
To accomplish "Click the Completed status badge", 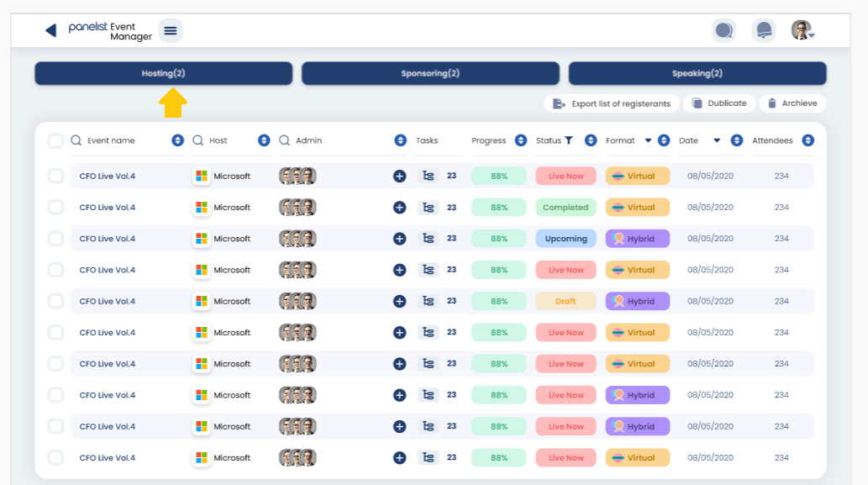I will pyautogui.click(x=566, y=208).
